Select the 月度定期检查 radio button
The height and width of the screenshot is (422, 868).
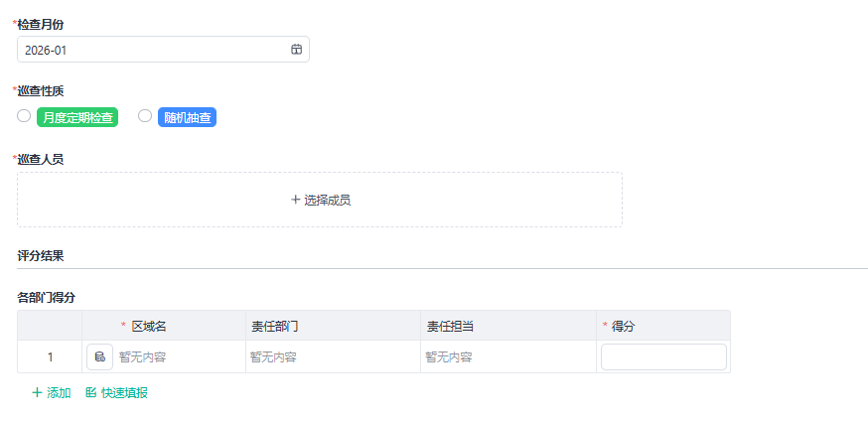[24, 116]
